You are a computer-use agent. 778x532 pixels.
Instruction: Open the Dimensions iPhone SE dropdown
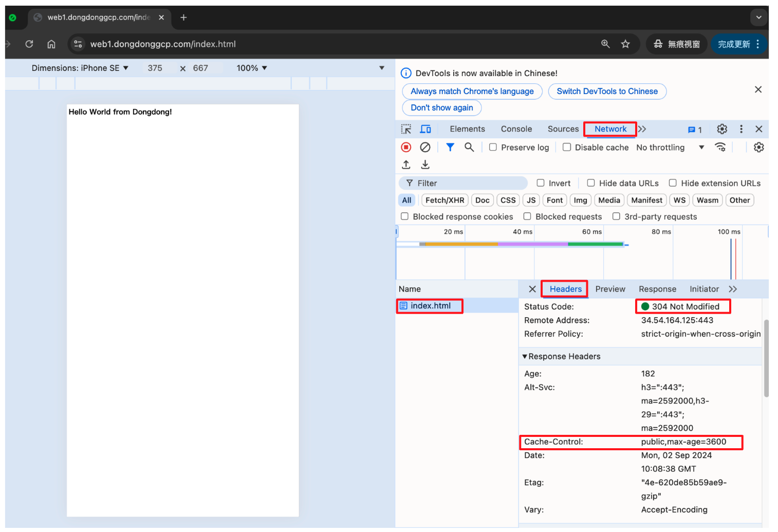tap(80, 68)
